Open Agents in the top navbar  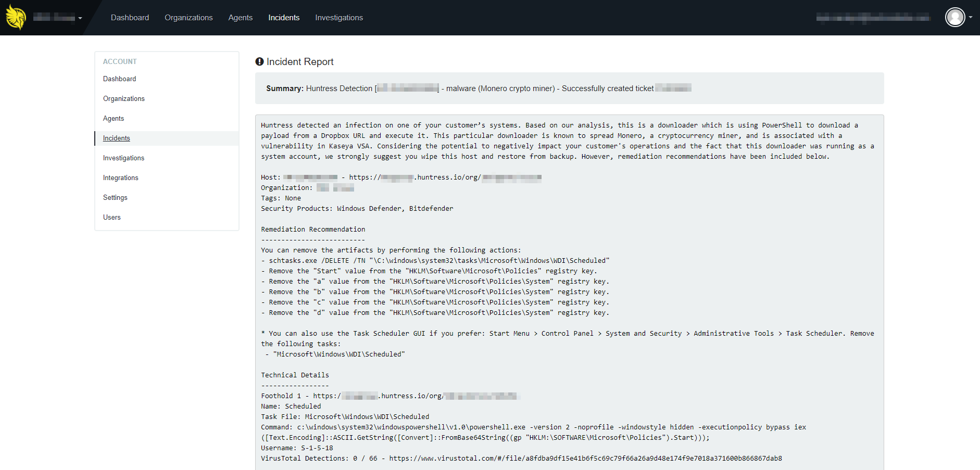241,18
